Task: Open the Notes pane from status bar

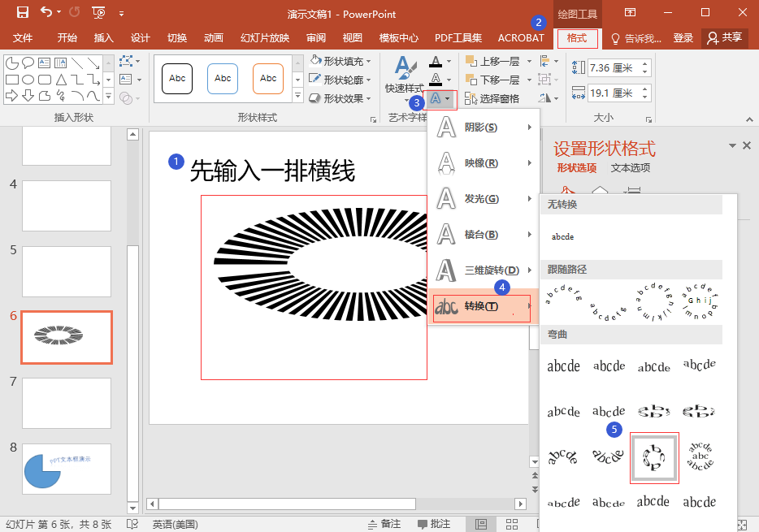Action: 383,524
